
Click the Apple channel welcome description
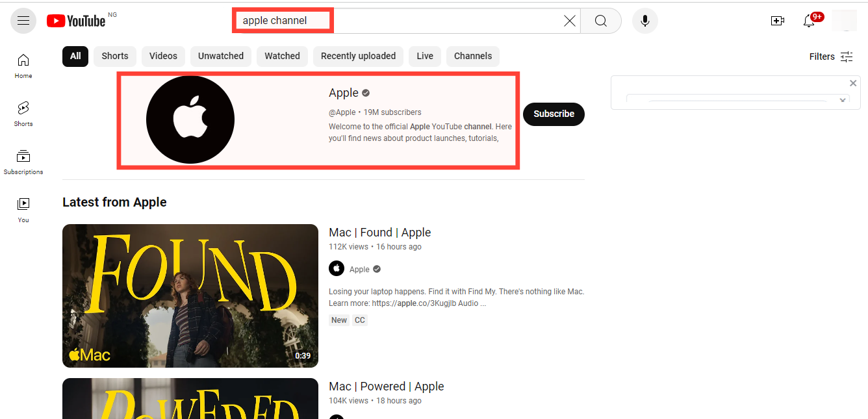tap(420, 133)
